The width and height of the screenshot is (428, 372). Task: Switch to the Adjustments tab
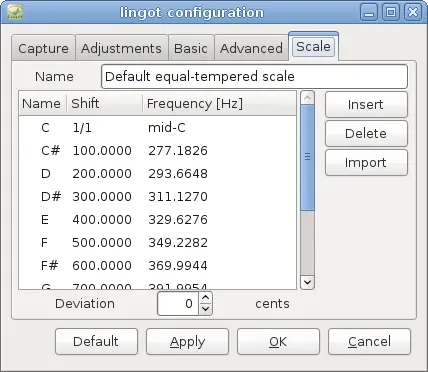pos(121,48)
